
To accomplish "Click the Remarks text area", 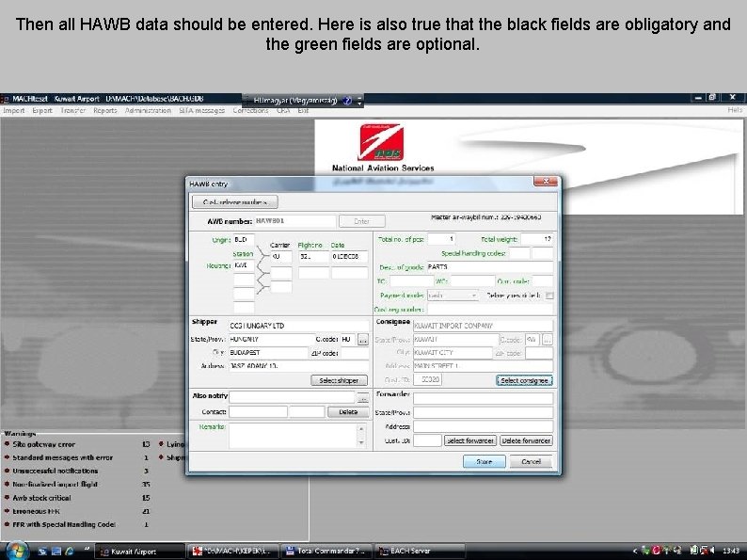I will point(293,436).
